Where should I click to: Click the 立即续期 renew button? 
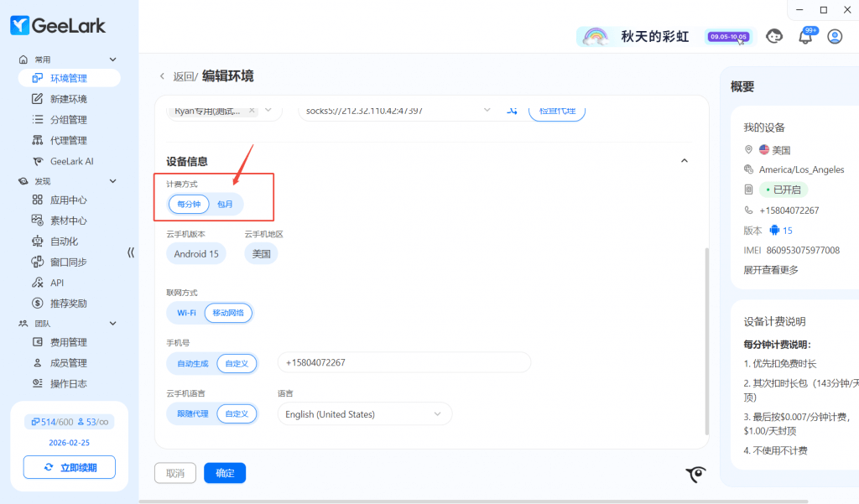point(69,467)
